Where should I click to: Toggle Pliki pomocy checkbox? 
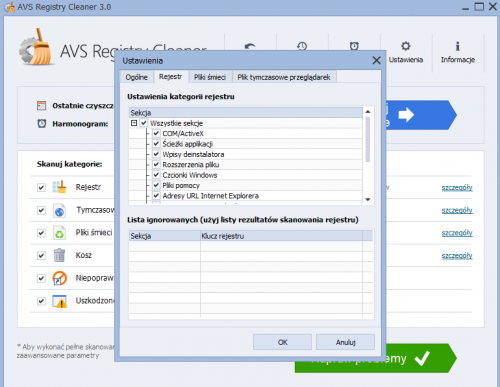tap(156, 185)
